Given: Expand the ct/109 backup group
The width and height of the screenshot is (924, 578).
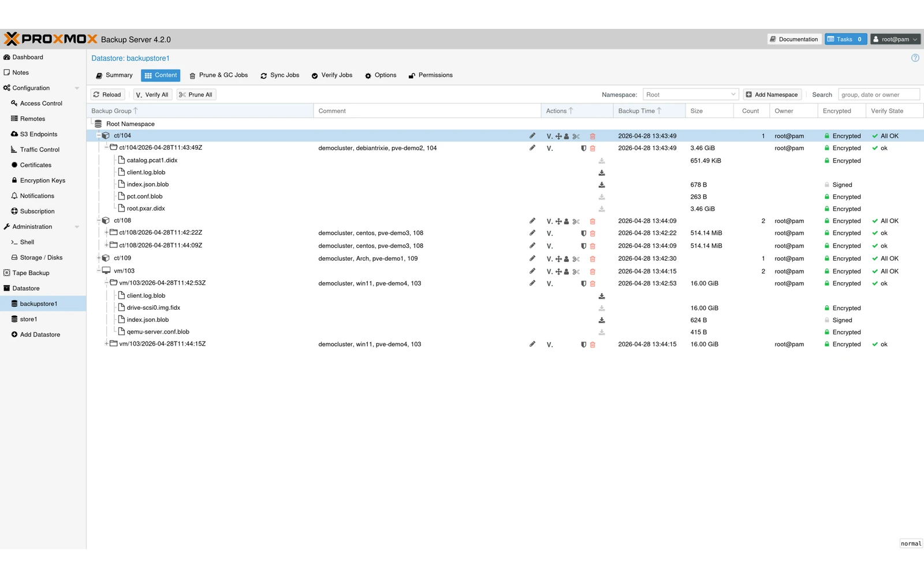Looking at the screenshot, I should (99, 258).
